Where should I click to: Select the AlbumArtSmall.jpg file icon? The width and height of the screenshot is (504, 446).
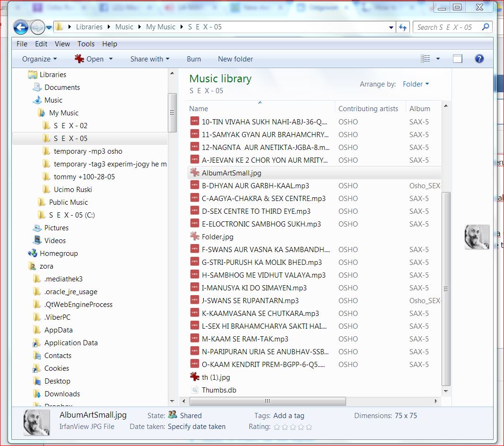[x=194, y=173]
